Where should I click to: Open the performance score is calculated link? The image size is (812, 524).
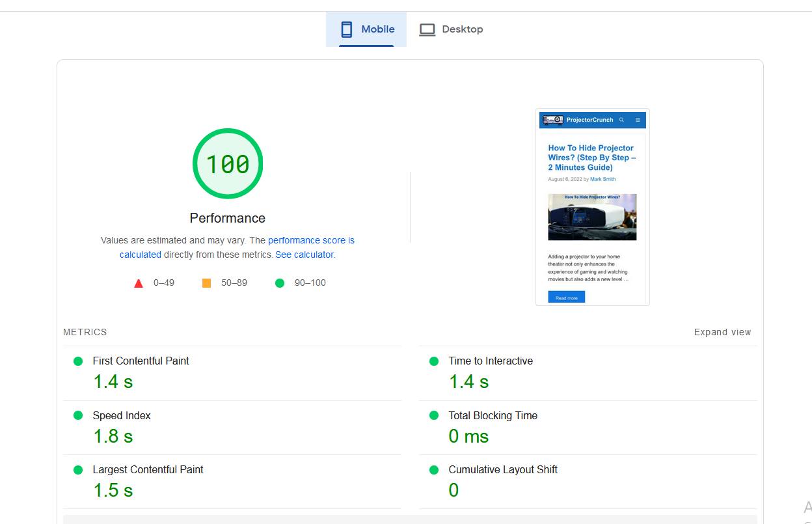(x=311, y=240)
